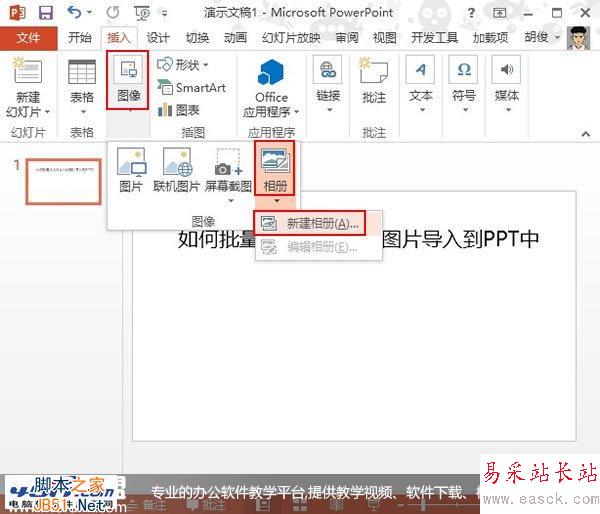Screen dimensions: 600x514
Task: Collapse the ribbon with the chevron
Action: click(x=585, y=134)
